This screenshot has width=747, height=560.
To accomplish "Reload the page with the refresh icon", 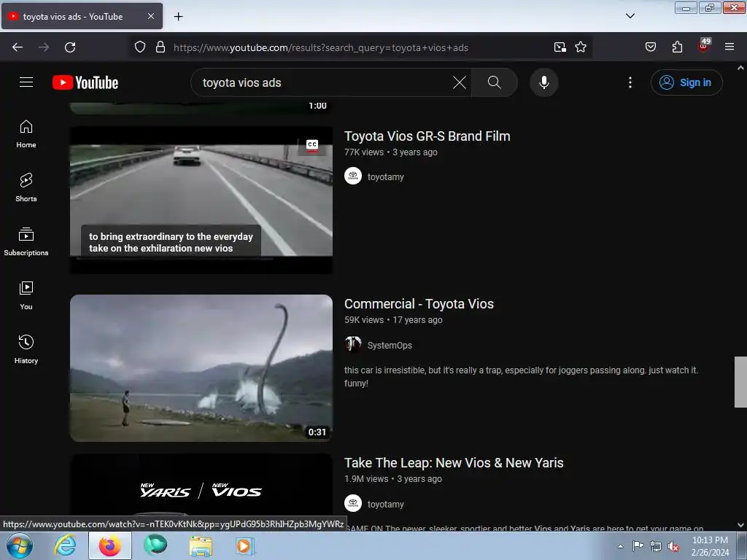I will click(x=70, y=47).
